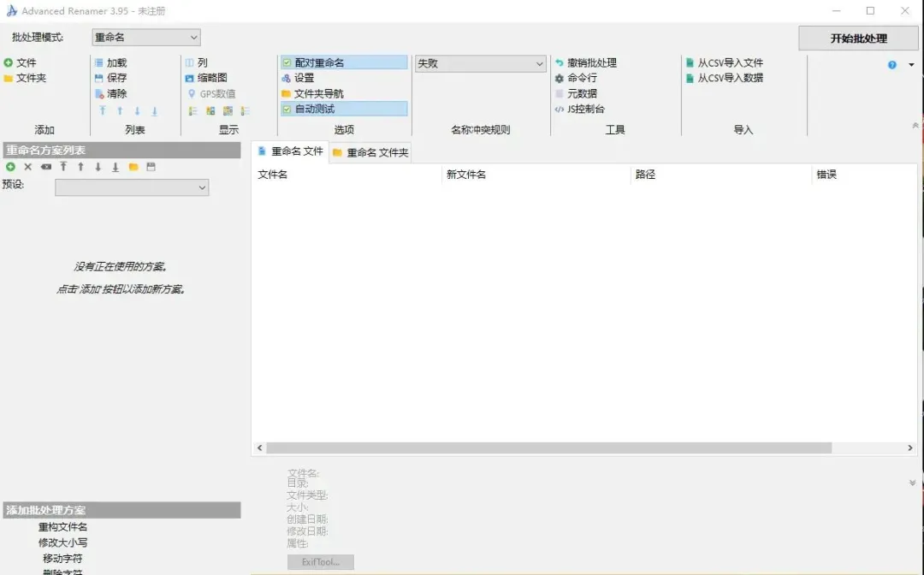The height and width of the screenshot is (575, 924).
Task: Sort by the 新文件名 column header
Action: click(536, 175)
